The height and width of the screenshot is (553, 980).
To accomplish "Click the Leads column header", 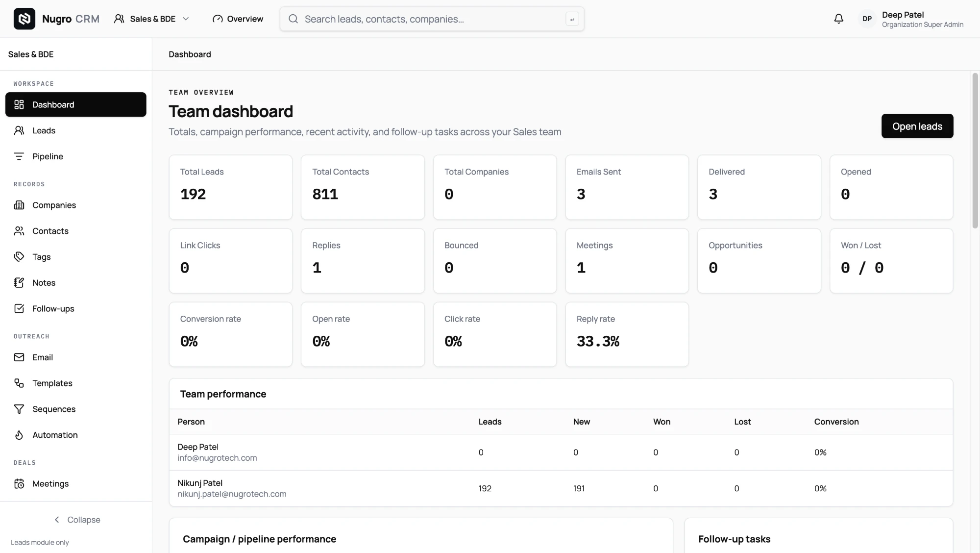I will click(490, 422).
